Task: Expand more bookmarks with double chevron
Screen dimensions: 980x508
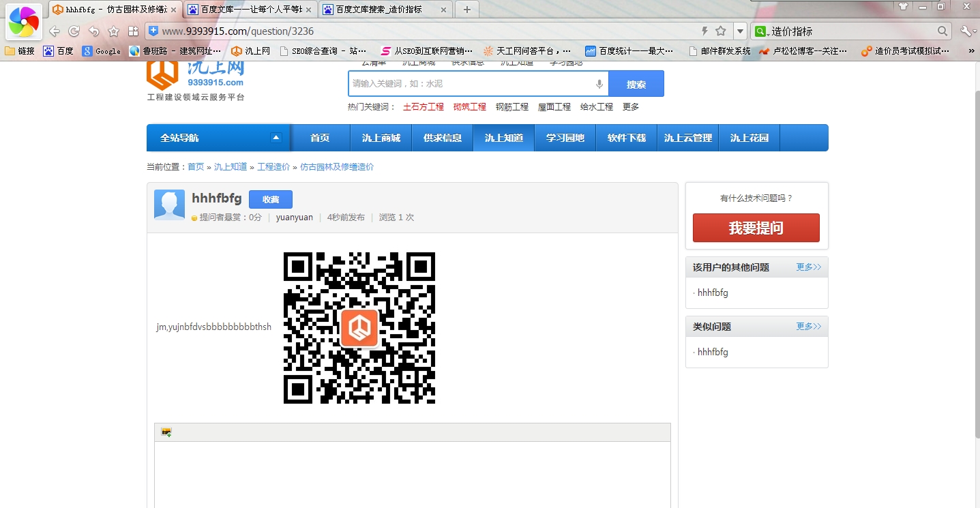Action: click(971, 51)
